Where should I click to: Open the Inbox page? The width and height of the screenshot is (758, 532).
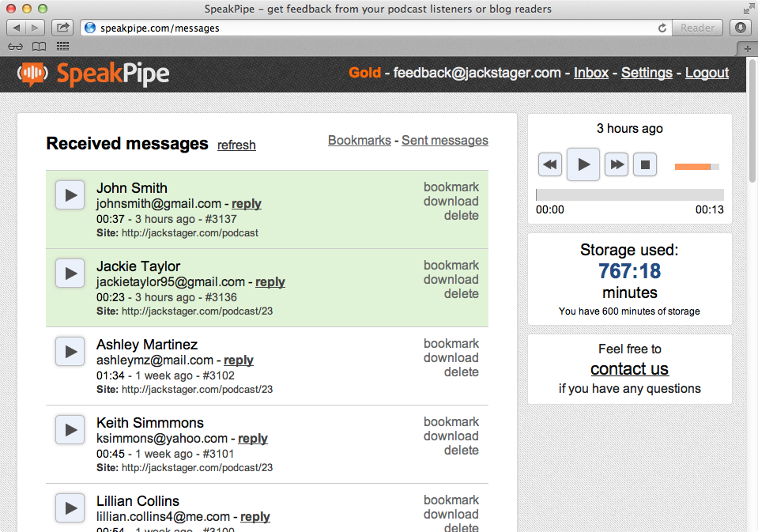click(x=590, y=73)
